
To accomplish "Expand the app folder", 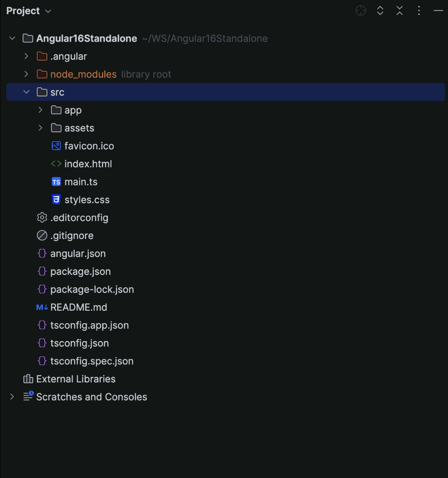I will (40, 110).
